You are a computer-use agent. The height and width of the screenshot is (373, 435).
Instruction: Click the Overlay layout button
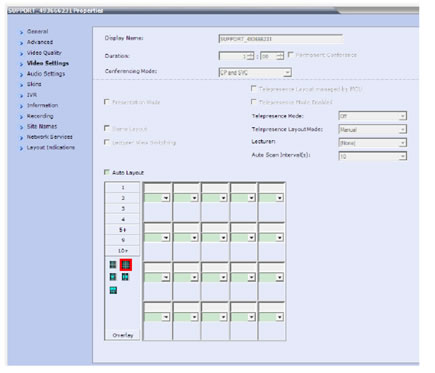point(123,335)
